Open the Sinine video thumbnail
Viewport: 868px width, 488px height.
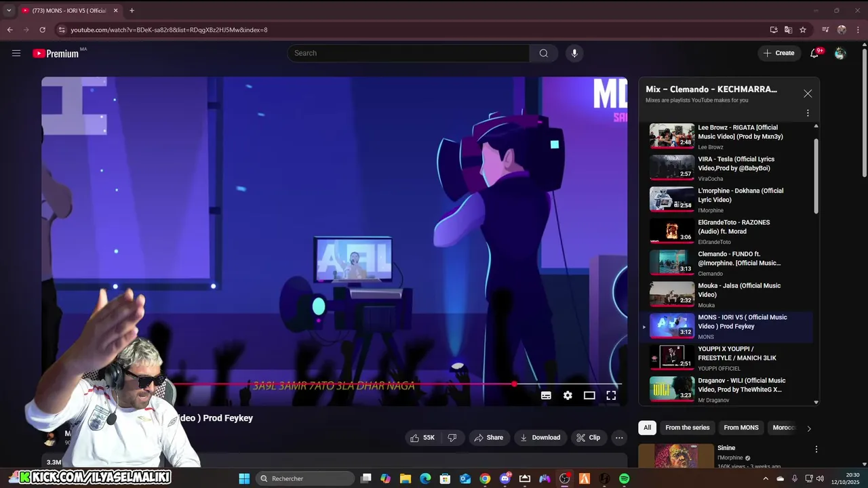coord(676,456)
